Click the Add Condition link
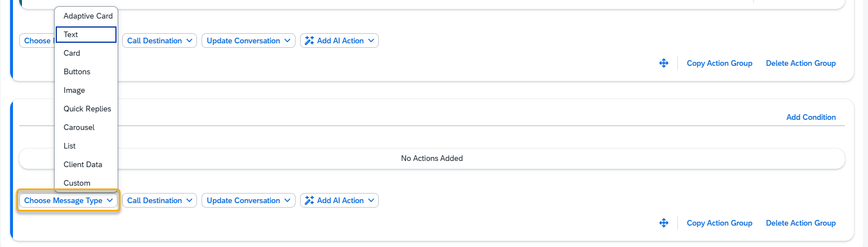868x247 pixels. (x=811, y=118)
